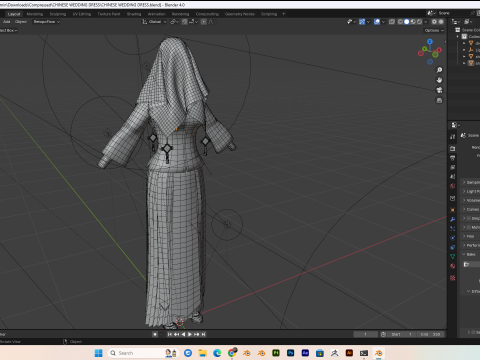Viewport: 480px width, 360px height.
Task: Switch to rendered viewport shading
Action: tap(419, 22)
